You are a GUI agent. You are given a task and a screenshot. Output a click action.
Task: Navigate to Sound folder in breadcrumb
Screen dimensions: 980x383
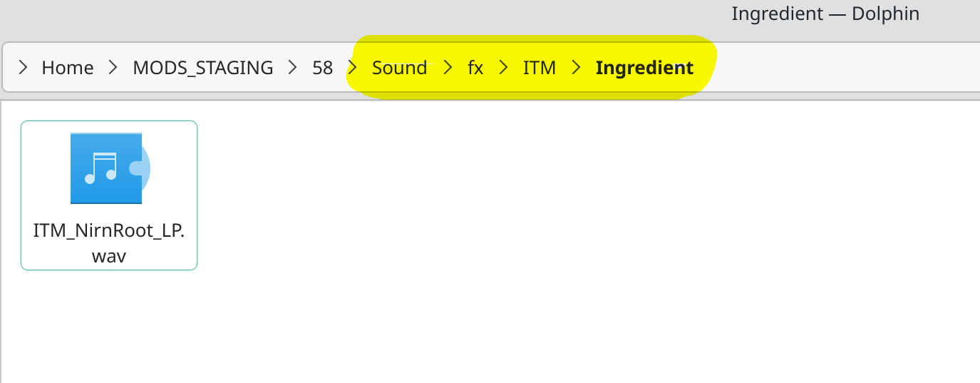coord(399,68)
